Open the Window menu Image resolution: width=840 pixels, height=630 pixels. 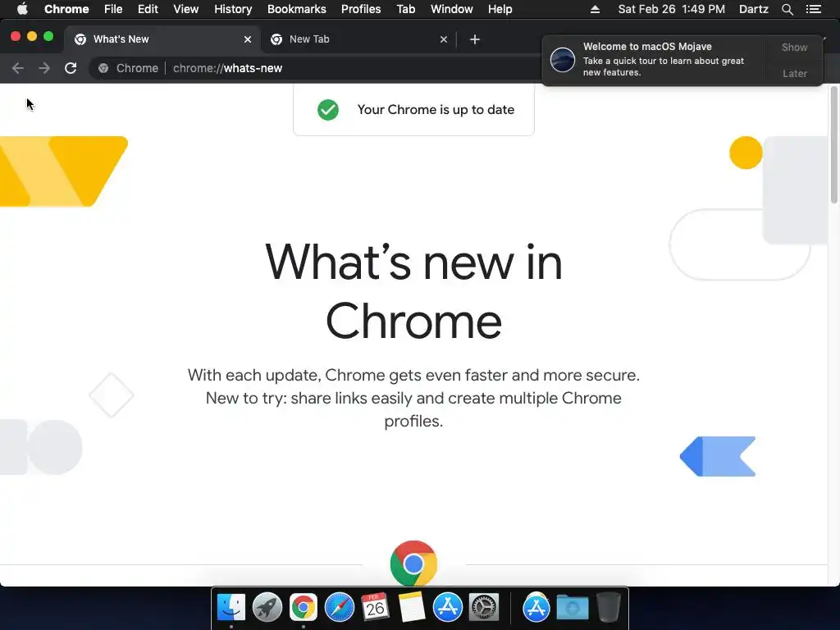(x=452, y=9)
